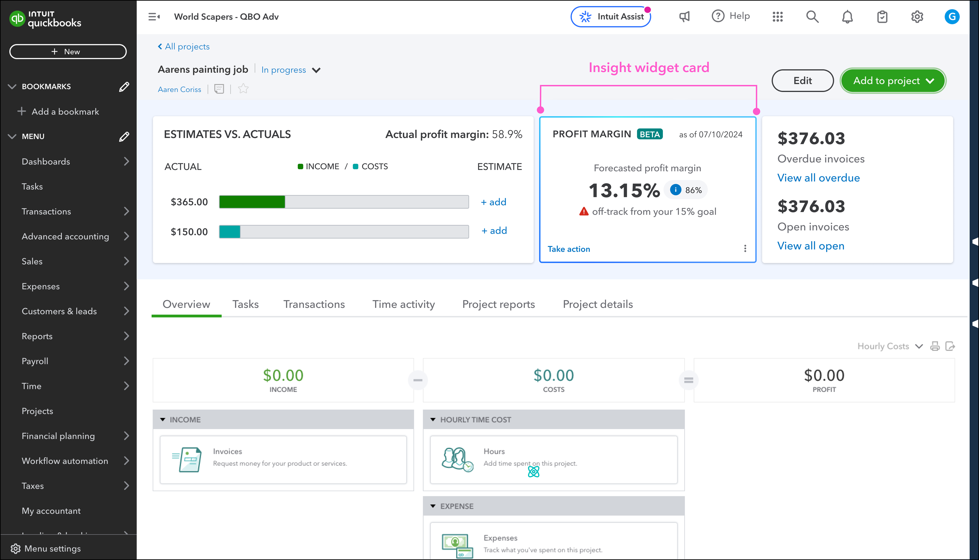979x560 pixels.
Task: Add an income estimate with + add
Action: tap(493, 202)
